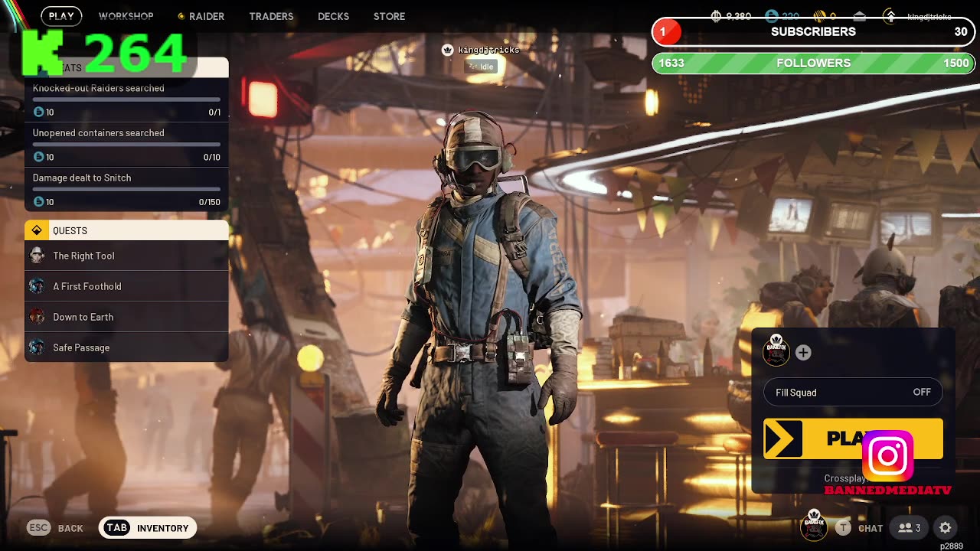Click The Right Tool quest giver icon
The image size is (980, 551).
click(37, 256)
